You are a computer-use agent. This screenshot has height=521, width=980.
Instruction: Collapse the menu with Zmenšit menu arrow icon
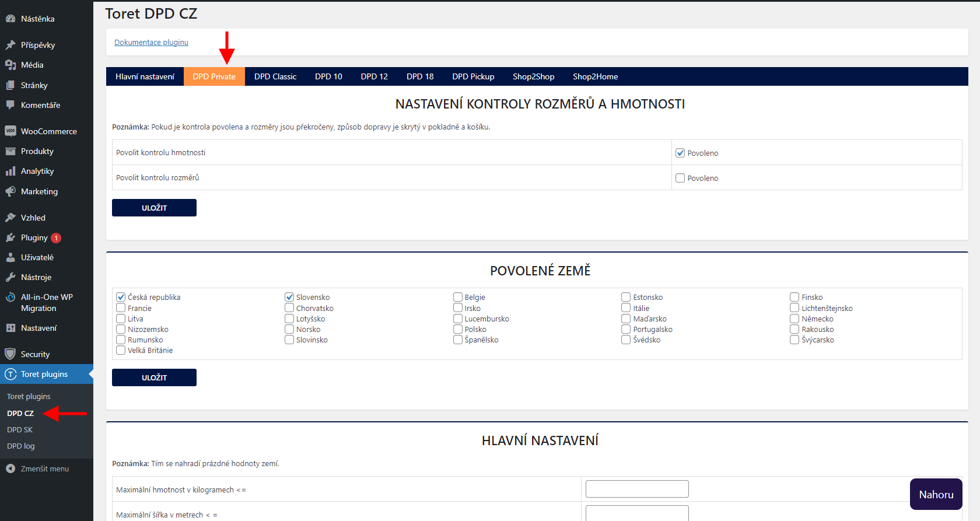click(x=10, y=468)
